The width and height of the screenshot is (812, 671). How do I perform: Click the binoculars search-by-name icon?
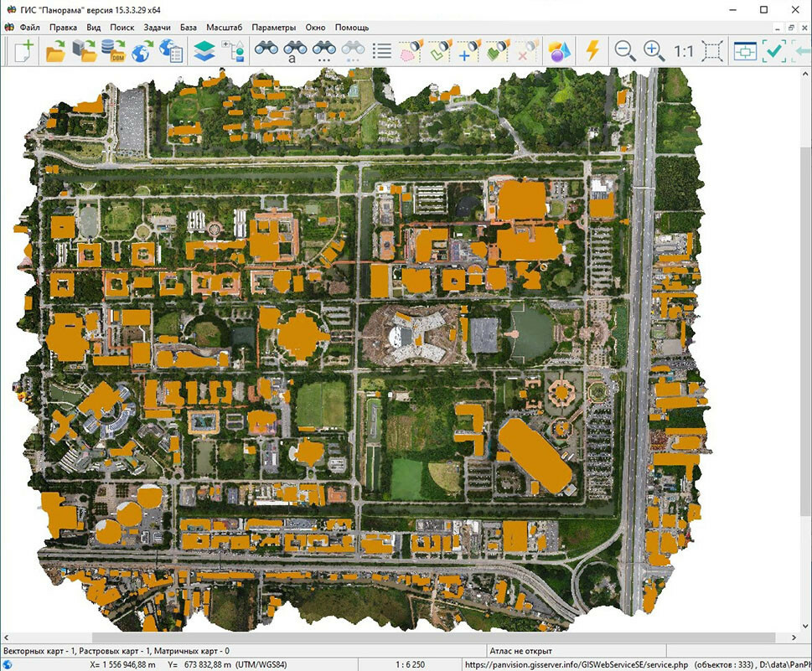(295, 51)
